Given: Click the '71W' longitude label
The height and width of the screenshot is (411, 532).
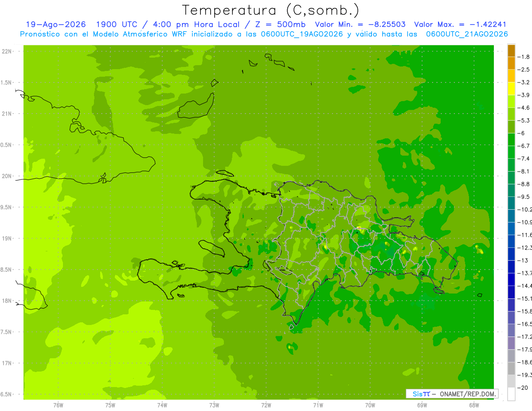Looking at the screenshot, I should (x=318, y=405).
